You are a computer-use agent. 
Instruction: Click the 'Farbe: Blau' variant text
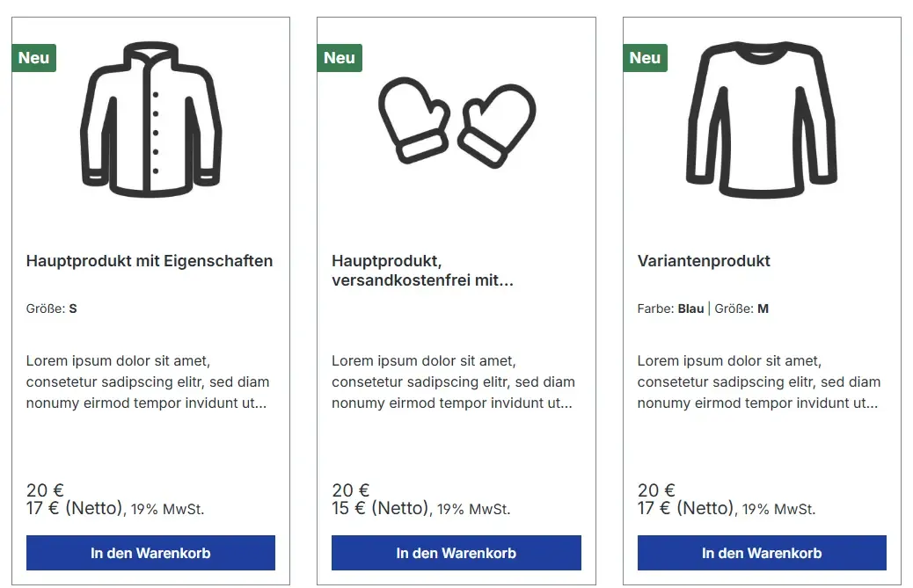pyautogui.click(x=670, y=309)
